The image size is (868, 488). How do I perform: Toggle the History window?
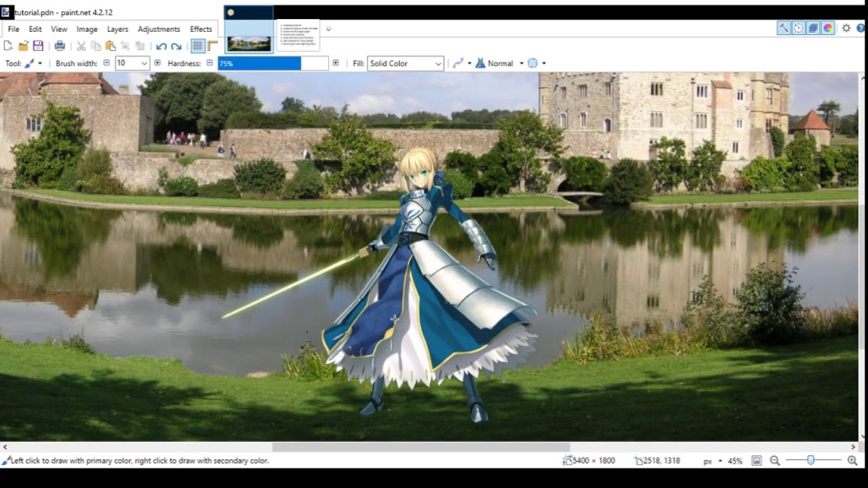[798, 28]
